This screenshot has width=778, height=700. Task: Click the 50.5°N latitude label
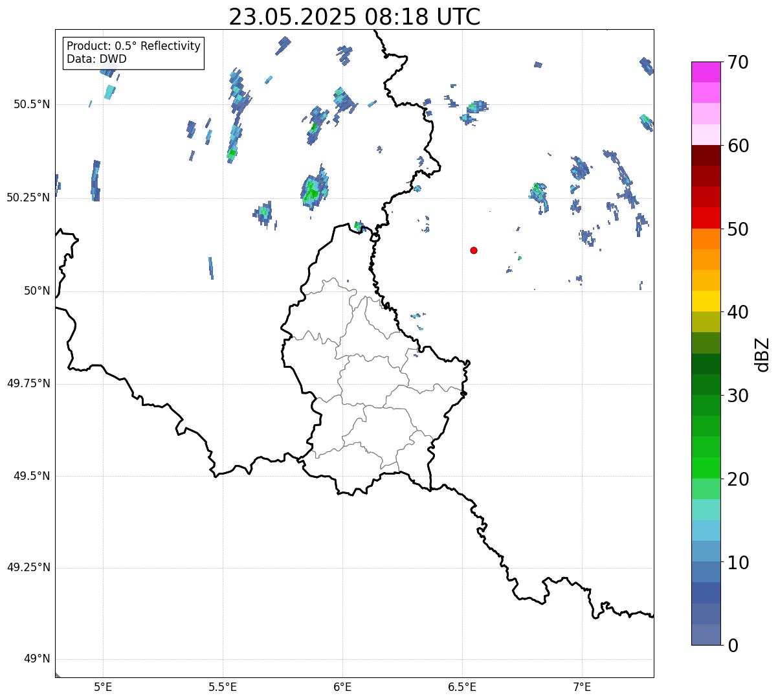point(32,104)
